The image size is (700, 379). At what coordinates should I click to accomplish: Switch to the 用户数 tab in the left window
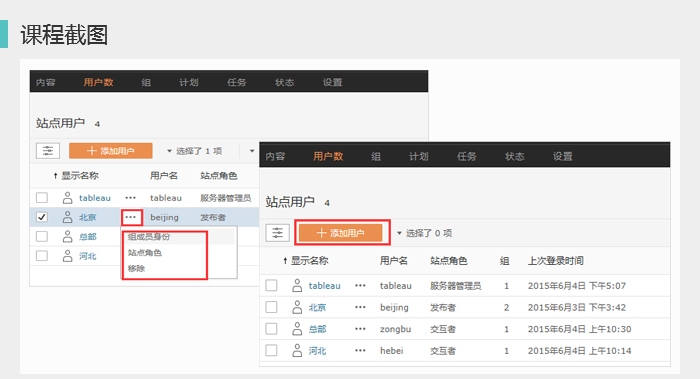tap(98, 82)
